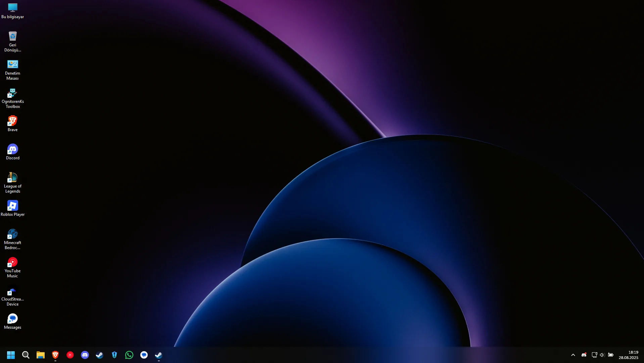Open Discord tray icon with red badge

(x=584, y=355)
